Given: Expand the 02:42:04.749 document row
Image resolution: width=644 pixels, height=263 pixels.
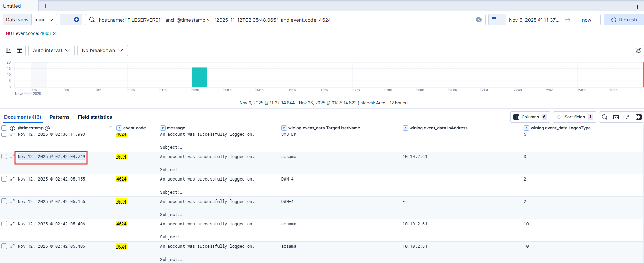Looking at the screenshot, I should click(12, 157).
